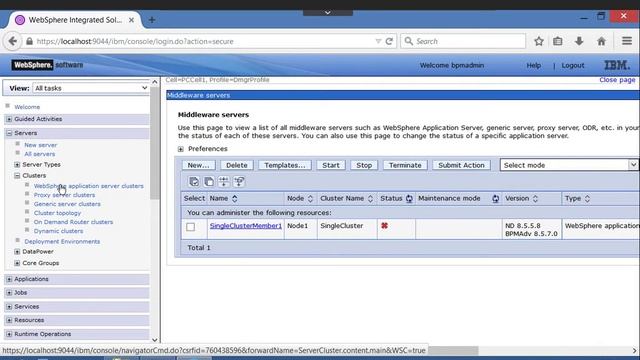This screenshot has width=640, height=360.
Task: Open WebSphere application server clusters link
Action: click(x=89, y=186)
